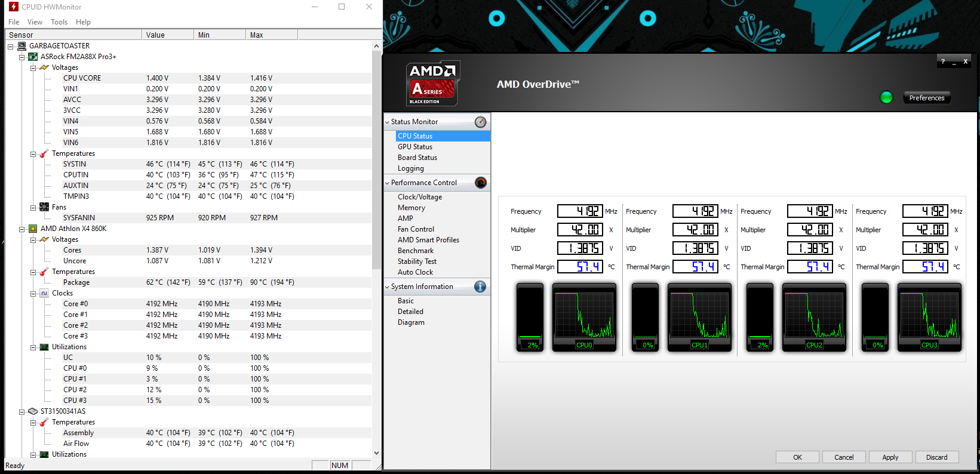This screenshot has width=980, height=474.
Task: Click the ASRock FM2A88X Pro3+ motherboard icon
Action: [x=33, y=57]
